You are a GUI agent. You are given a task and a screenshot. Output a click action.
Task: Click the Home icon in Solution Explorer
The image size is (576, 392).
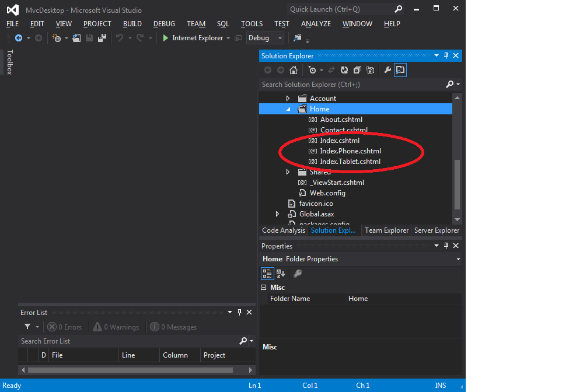click(293, 70)
